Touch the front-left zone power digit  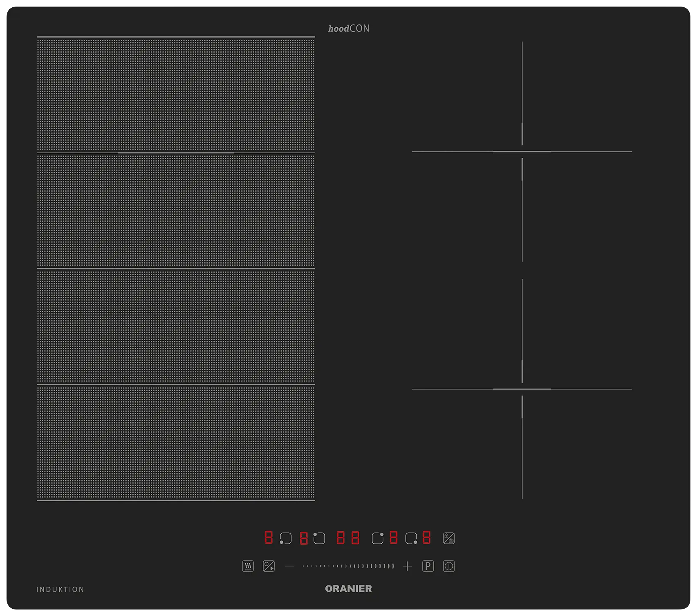click(269, 537)
